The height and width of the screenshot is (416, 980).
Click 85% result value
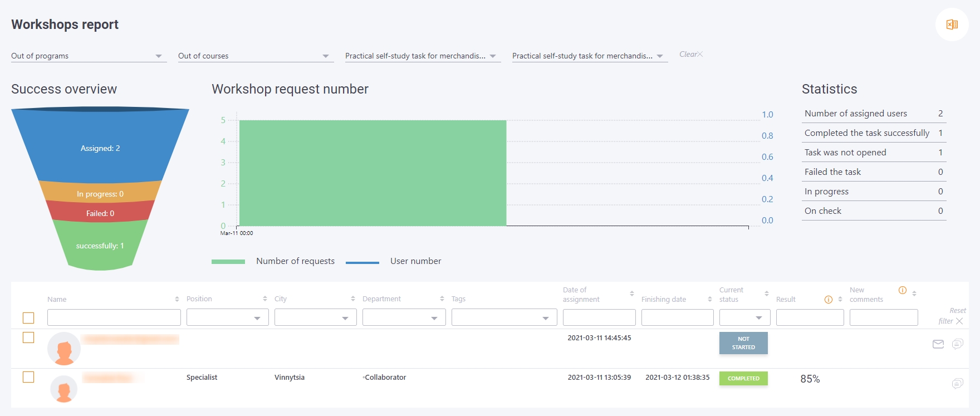point(810,379)
